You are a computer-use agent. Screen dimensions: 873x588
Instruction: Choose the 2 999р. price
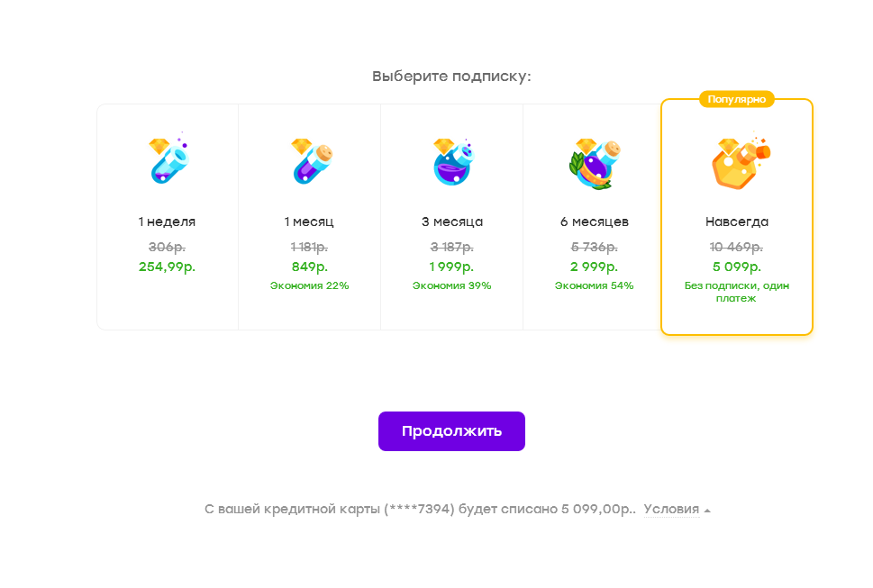(594, 267)
